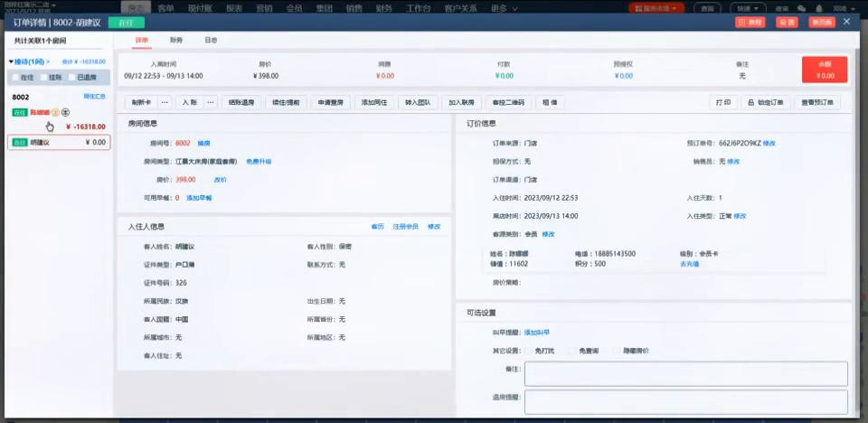
Task: Click the 添加早餐 link
Action: pyautogui.click(x=199, y=198)
